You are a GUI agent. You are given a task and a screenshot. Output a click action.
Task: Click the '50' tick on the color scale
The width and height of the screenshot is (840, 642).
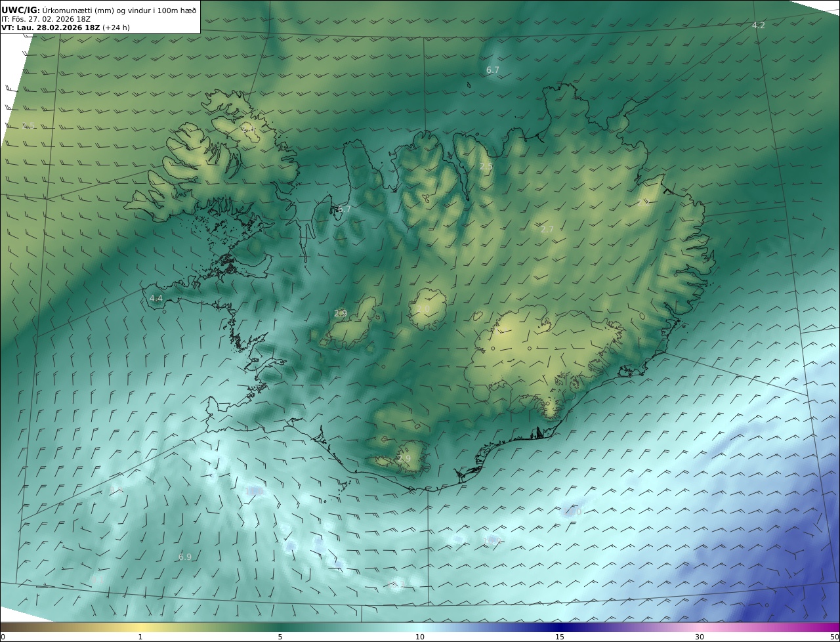pyautogui.click(x=835, y=637)
